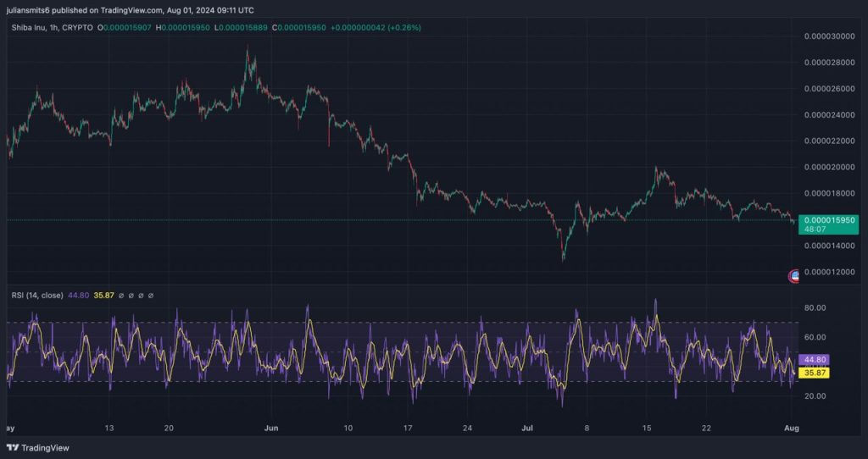The width and height of the screenshot is (868, 459).
Task: Click the Shiba Inu, 1h, CRYPTO symbol label
Action: coord(52,27)
